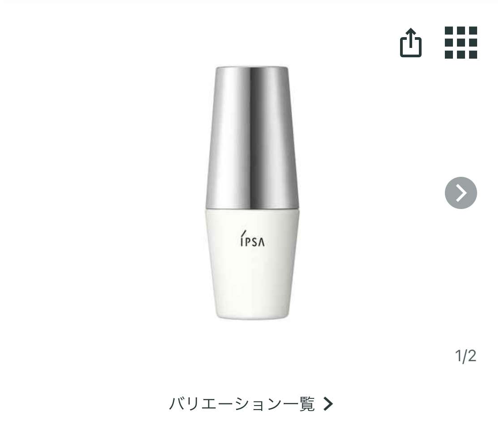The height and width of the screenshot is (427, 504).
Task: Tap the page indicator showing 1/2
Action: (x=465, y=356)
